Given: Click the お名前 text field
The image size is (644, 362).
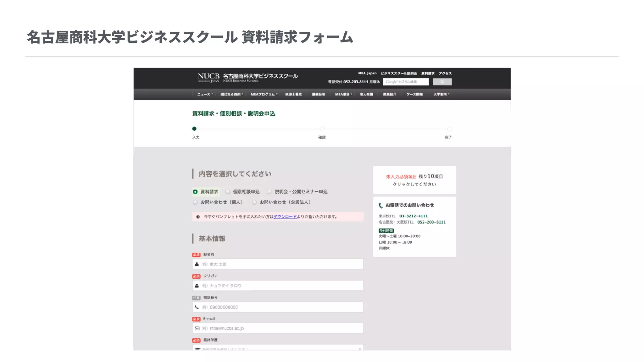Looking at the screenshot, I should (278, 264).
